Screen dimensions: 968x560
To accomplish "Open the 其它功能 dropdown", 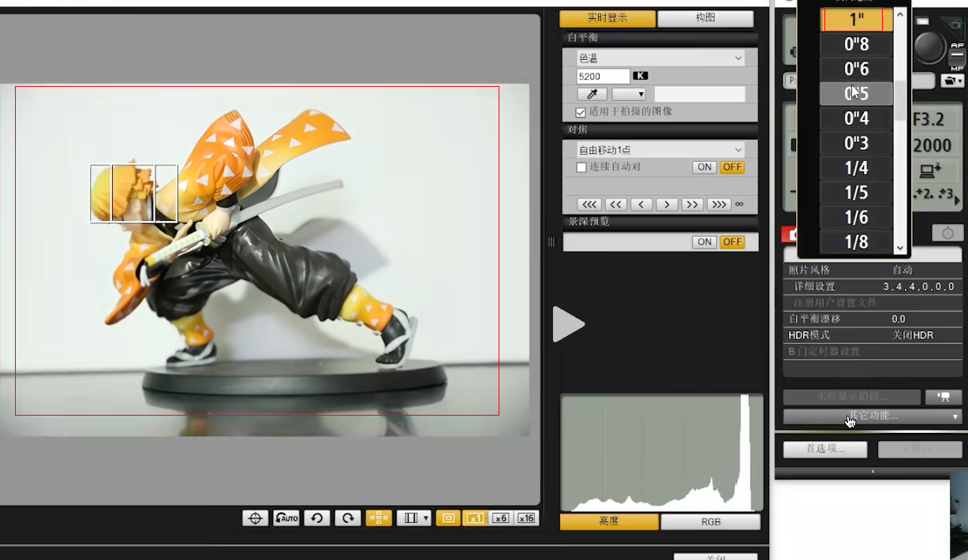I will click(x=873, y=416).
